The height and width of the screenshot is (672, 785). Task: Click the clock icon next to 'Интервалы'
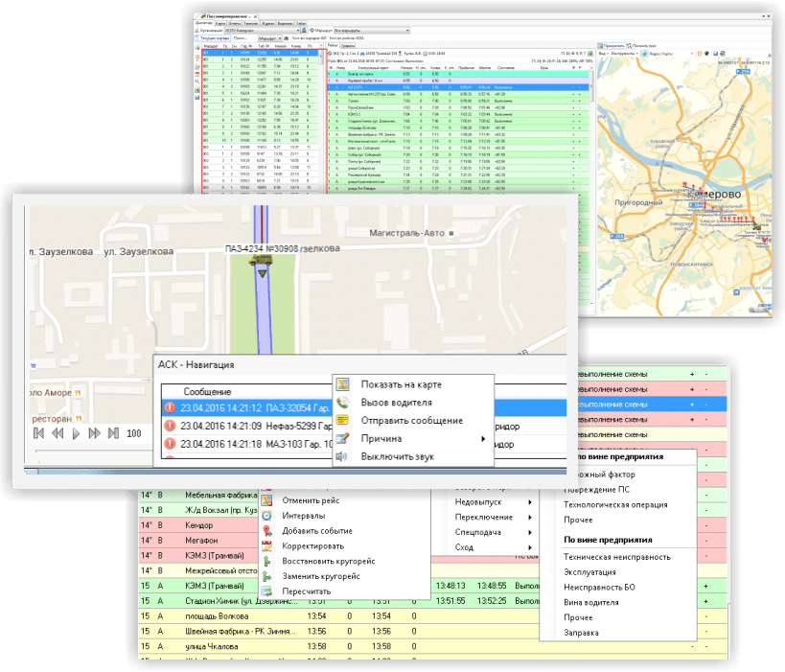click(266, 516)
